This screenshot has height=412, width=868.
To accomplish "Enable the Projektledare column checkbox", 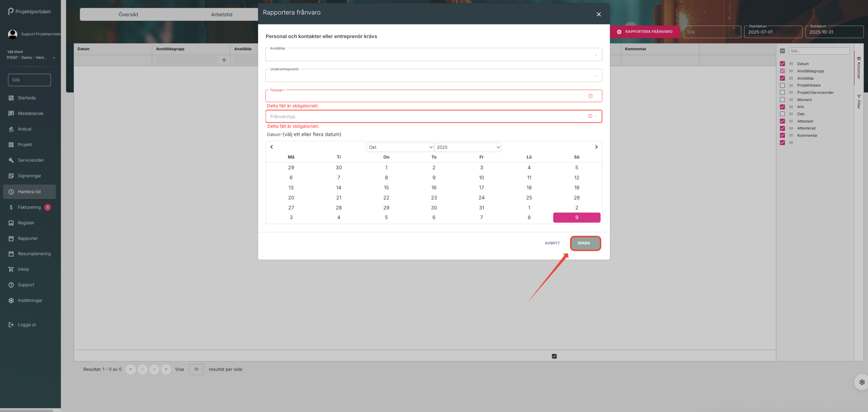I will point(782,85).
